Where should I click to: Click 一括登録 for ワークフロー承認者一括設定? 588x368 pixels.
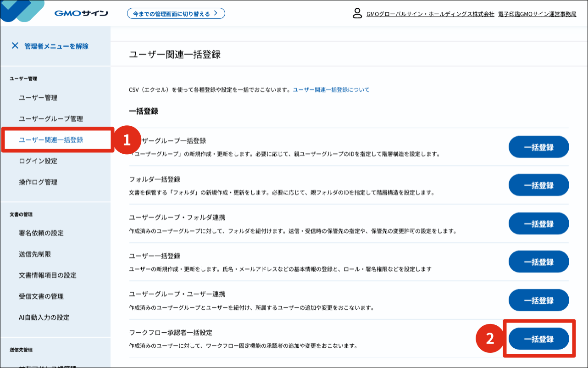coord(538,338)
